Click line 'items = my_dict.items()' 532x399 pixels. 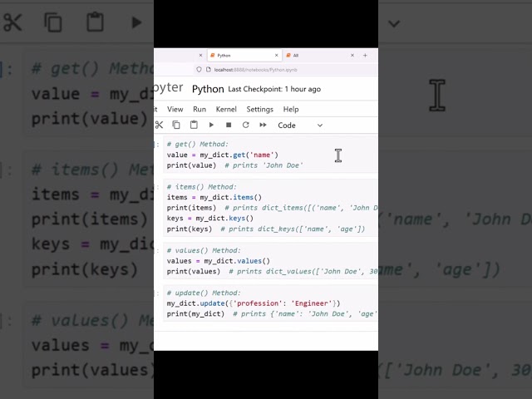pyautogui.click(x=214, y=197)
